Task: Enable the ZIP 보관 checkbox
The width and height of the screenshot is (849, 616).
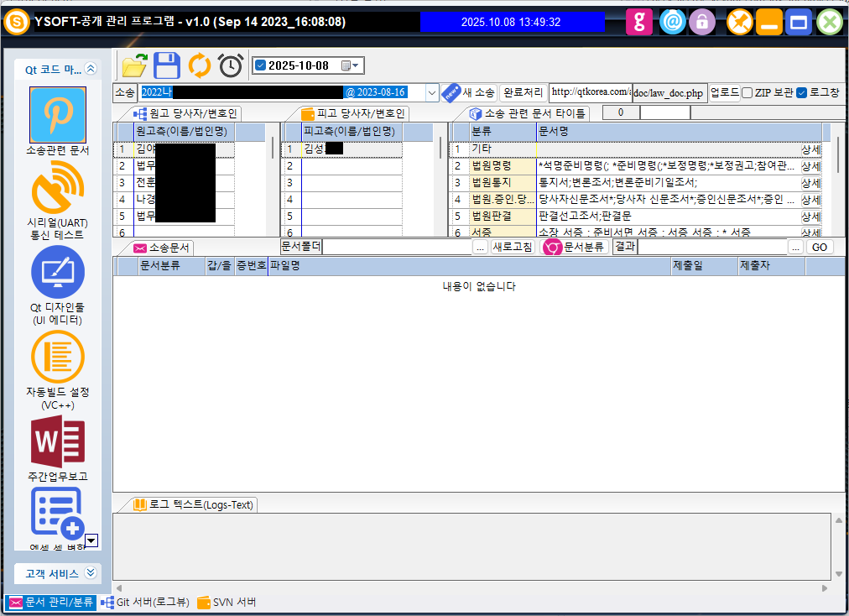Action: coord(747,92)
